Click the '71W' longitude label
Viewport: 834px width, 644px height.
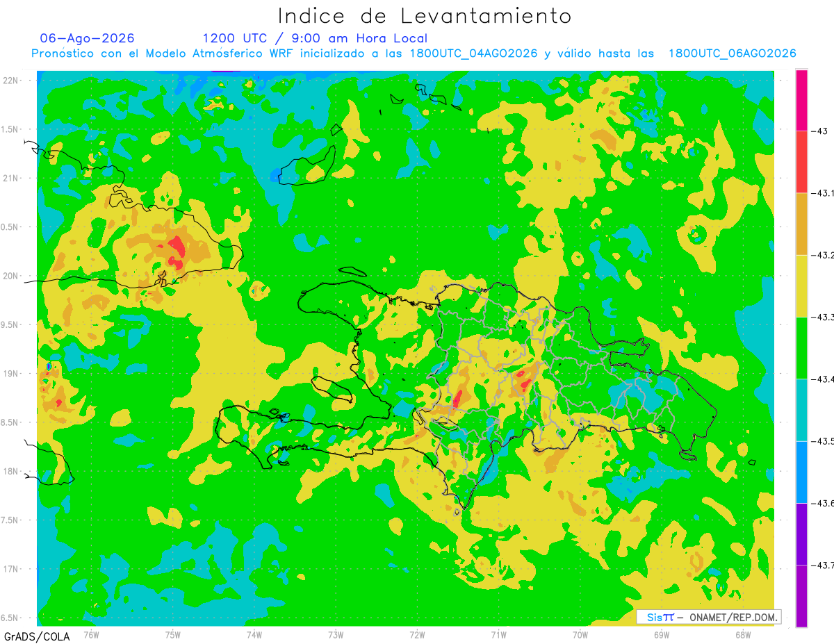pyautogui.click(x=498, y=634)
